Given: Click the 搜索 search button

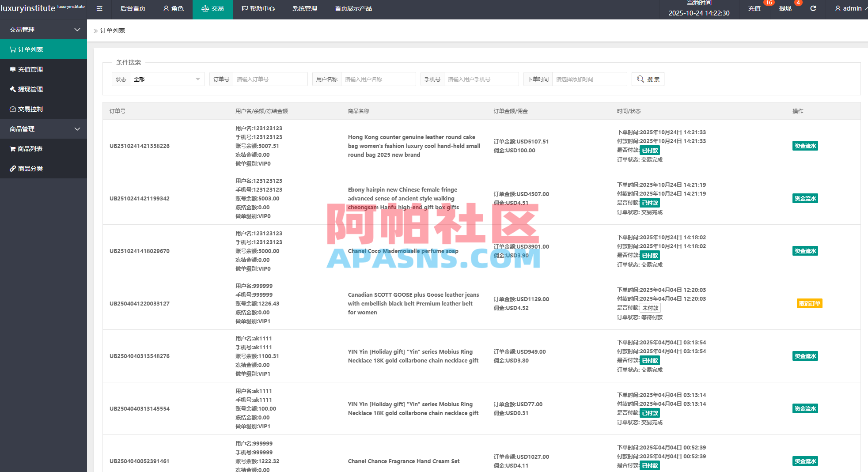Looking at the screenshot, I should tap(648, 79).
